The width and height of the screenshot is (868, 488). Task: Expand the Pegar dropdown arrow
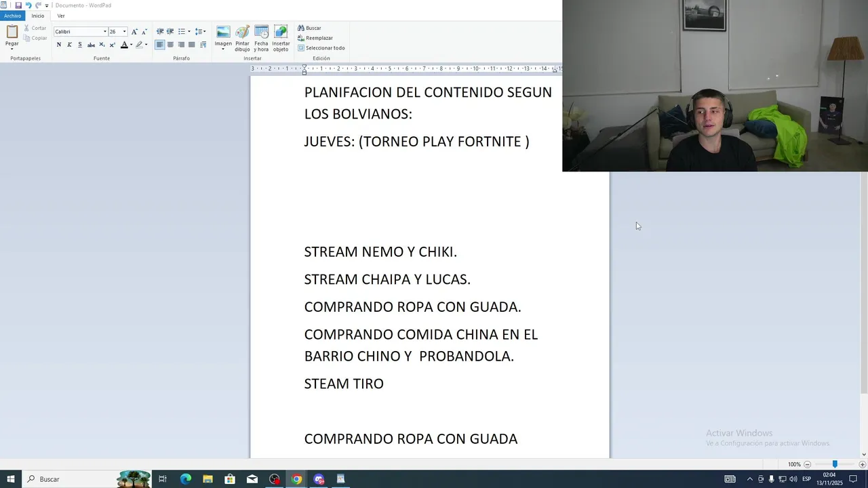[12, 49]
